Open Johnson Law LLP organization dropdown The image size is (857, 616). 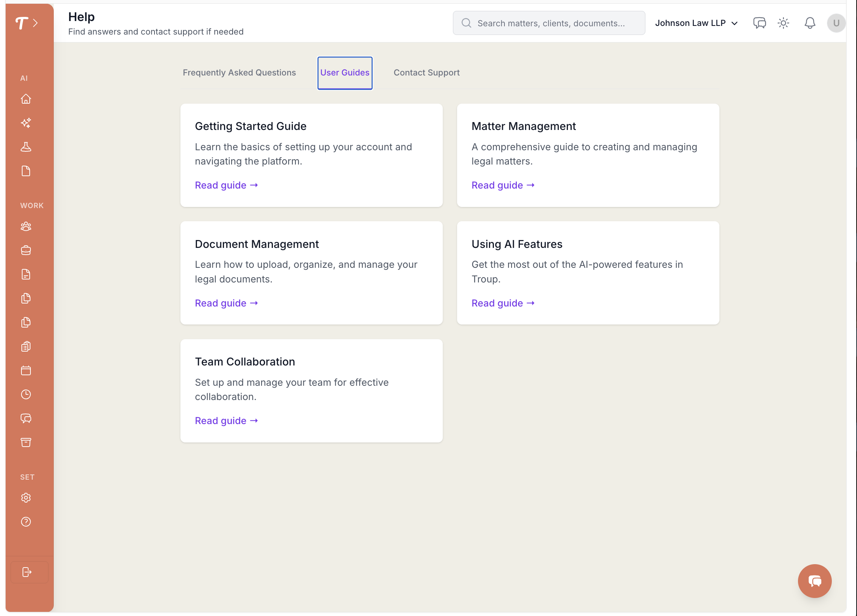pyautogui.click(x=696, y=23)
